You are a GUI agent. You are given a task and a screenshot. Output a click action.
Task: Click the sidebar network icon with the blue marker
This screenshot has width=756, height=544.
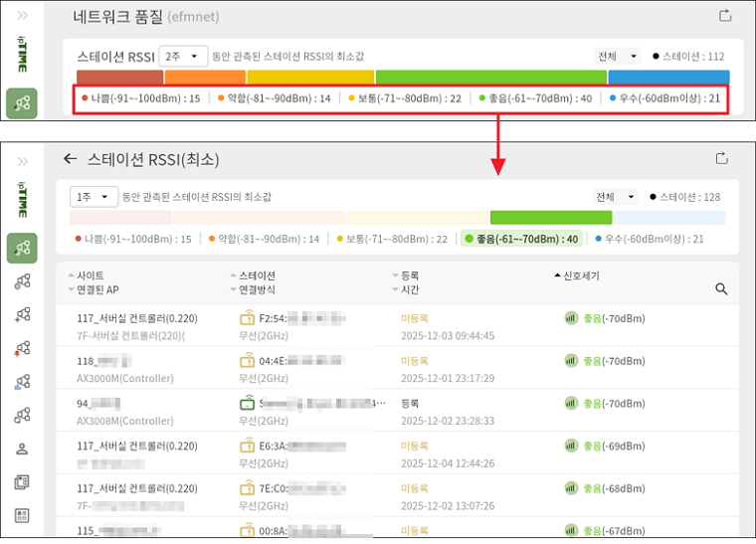pyautogui.click(x=22, y=381)
